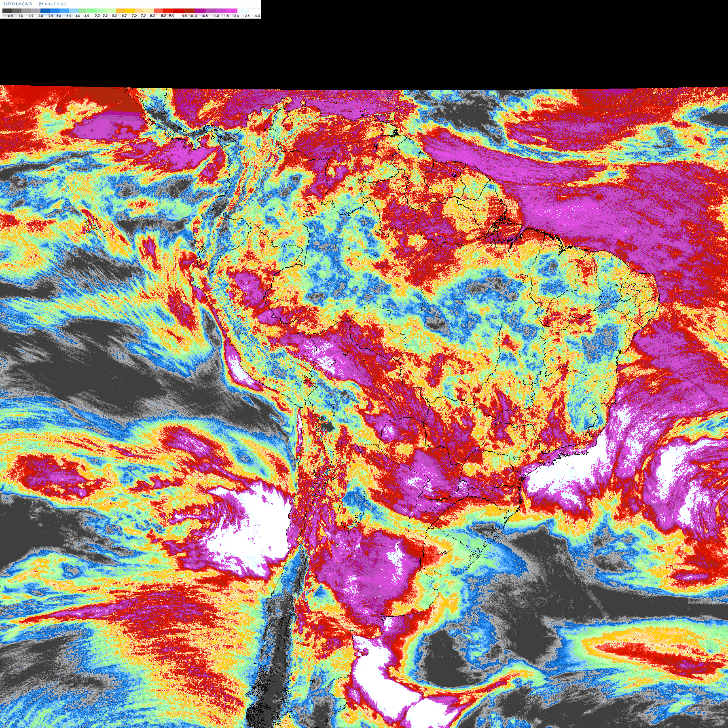Pick the white swatch above 13.0
The image size is (728, 728).
click(254, 11)
